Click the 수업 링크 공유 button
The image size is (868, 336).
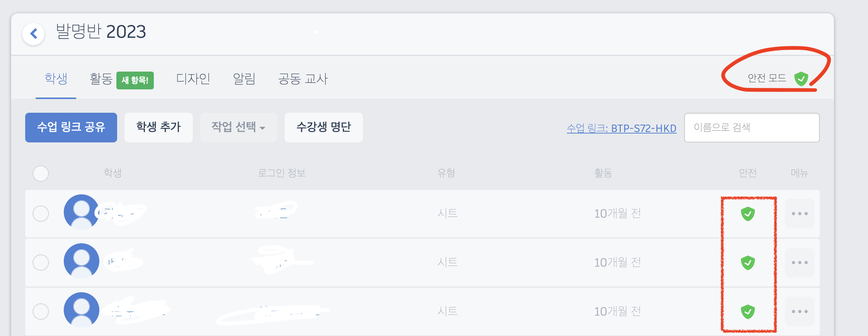[71, 128]
